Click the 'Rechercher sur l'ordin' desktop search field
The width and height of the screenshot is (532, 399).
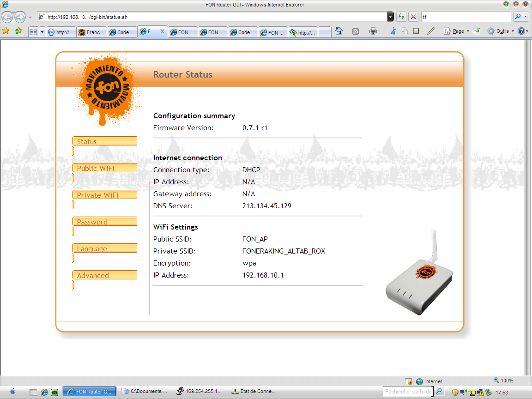[x=409, y=392]
